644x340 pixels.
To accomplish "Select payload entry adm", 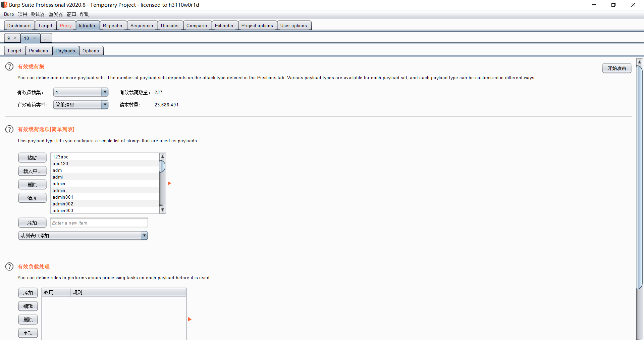I will click(x=105, y=170).
